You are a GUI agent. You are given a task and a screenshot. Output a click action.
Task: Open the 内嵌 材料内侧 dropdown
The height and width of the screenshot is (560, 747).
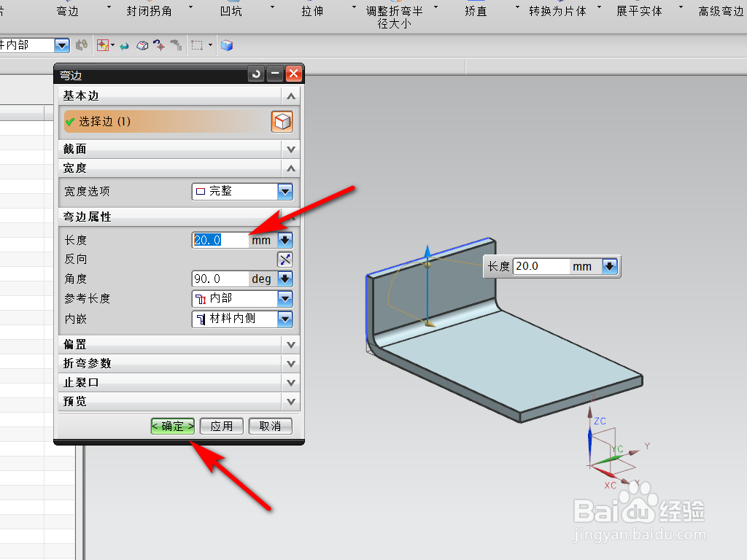pos(285,319)
